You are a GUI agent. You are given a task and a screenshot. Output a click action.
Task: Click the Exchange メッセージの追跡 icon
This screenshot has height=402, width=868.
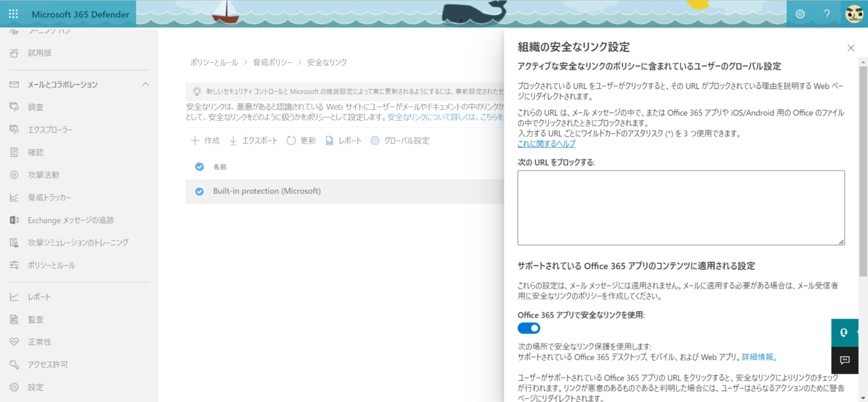[14, 220]
